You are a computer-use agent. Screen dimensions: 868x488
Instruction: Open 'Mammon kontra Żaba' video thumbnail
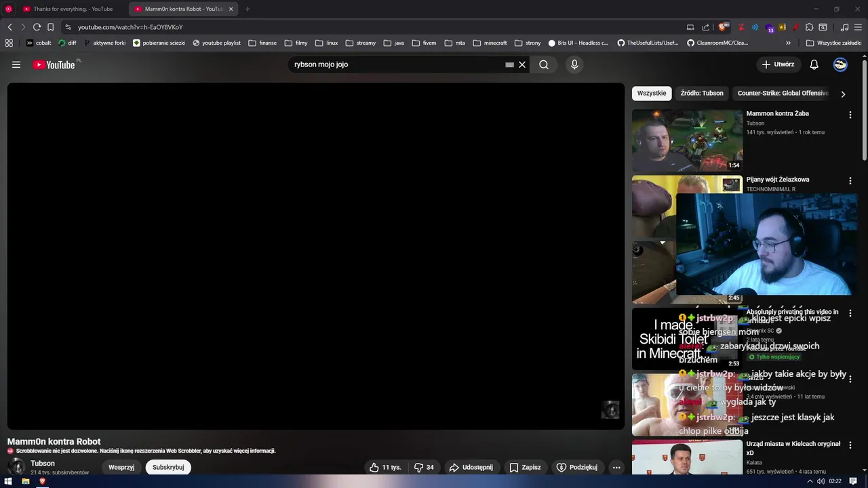(687, 140)
